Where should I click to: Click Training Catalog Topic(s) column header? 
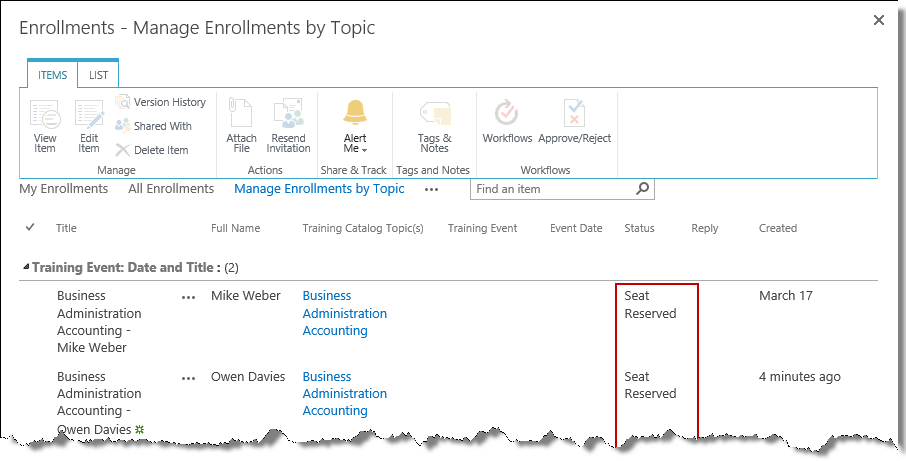363,228
